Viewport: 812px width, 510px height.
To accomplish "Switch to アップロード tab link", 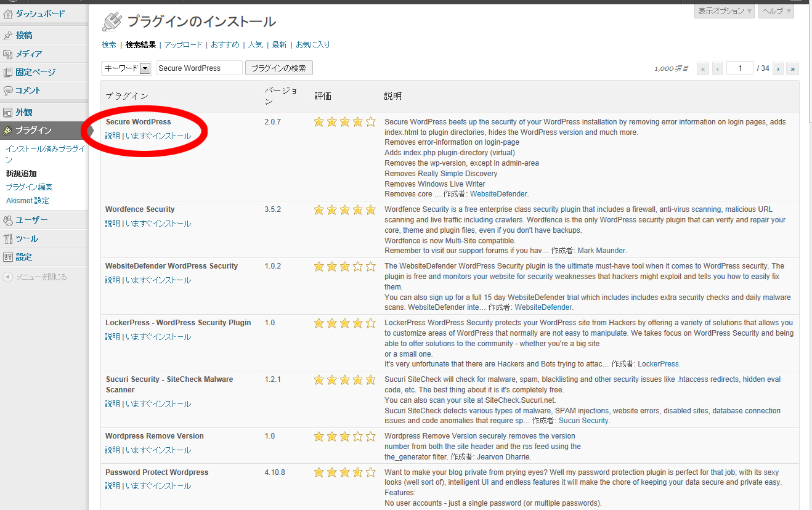I will (x=183, y=45).
